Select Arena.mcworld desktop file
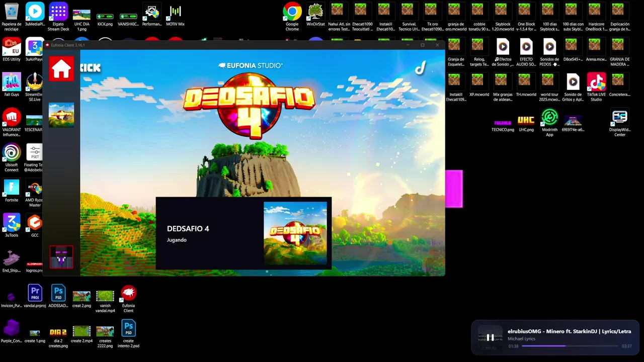Viewport: 644px width, 362px height. (596, 50)
